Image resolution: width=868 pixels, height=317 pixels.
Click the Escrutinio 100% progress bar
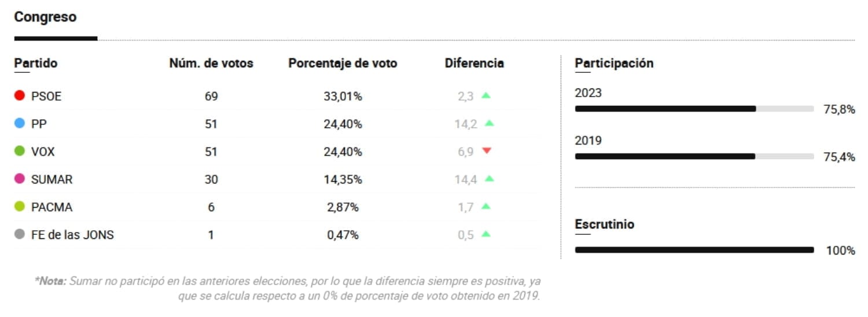pos(694,250)
